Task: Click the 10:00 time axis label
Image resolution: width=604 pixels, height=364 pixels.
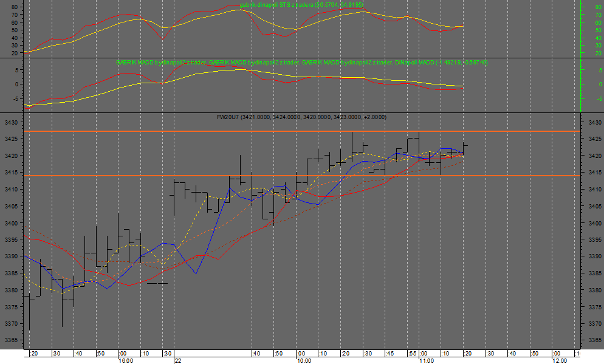Action: click(304, 360)
